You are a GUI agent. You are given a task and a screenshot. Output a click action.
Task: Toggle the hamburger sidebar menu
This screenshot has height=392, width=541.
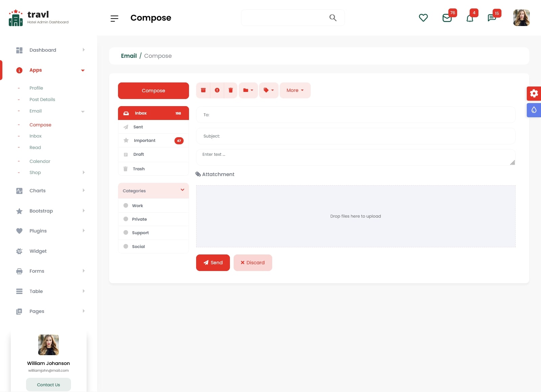coord(114,18)
